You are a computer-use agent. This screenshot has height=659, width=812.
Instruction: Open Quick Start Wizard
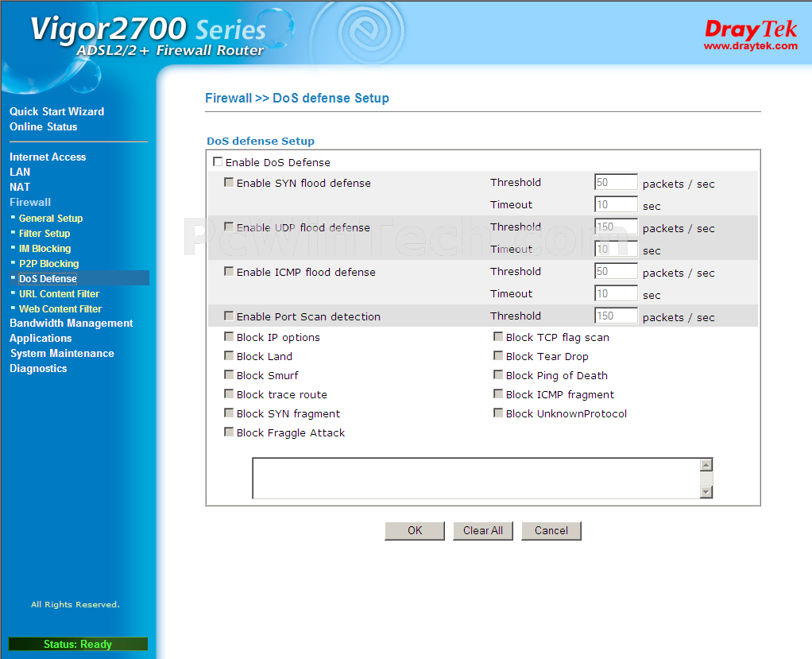(57, 111)
